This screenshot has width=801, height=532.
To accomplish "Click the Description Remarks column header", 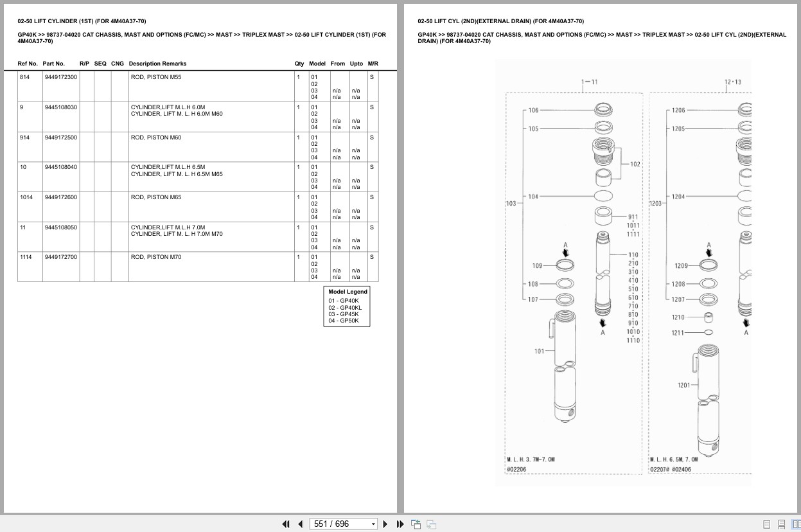I will (x=157, y=64).
